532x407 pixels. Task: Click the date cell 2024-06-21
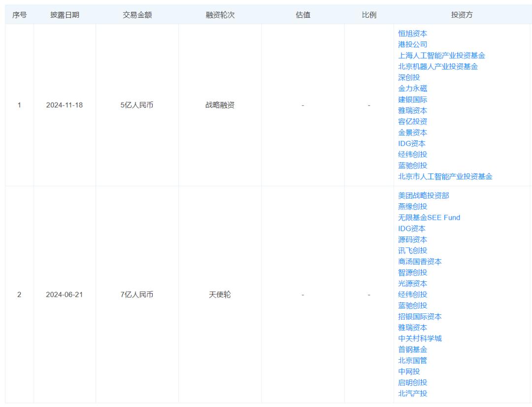click(x=65, y=295)
